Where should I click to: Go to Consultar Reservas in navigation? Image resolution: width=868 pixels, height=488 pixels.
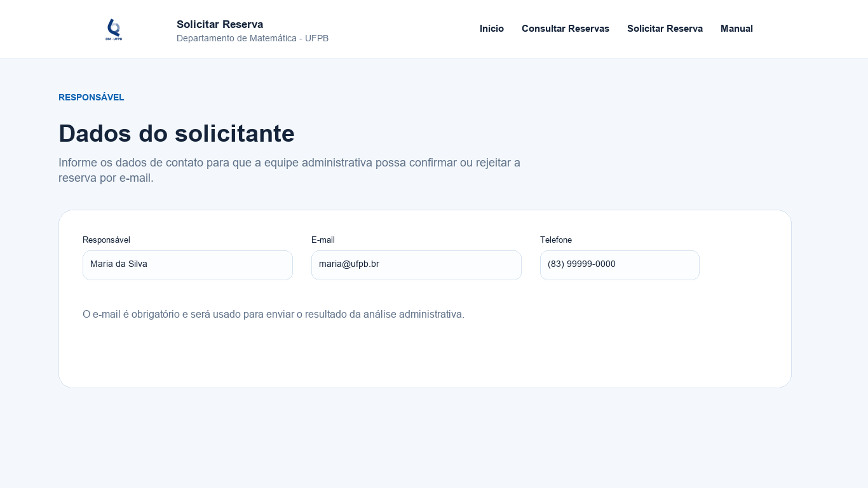click(x=566, y=29)
